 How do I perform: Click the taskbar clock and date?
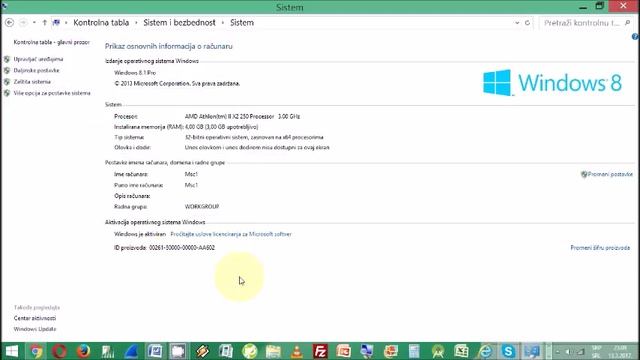pos(620,351)
